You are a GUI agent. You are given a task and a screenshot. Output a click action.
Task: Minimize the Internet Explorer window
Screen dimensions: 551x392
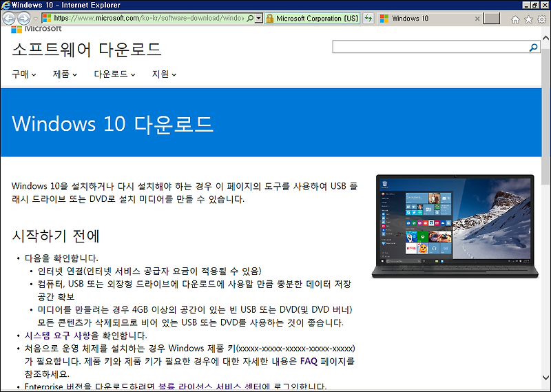pos(526,5)
